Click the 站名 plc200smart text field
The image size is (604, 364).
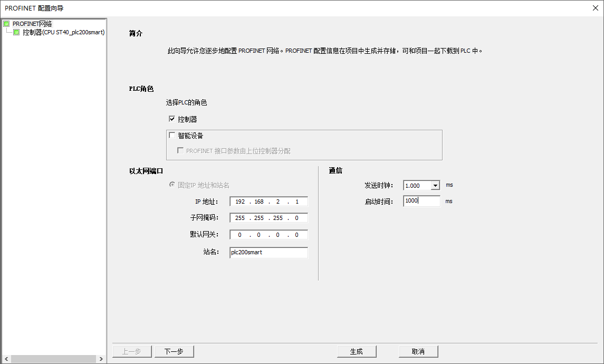[269, 252]
